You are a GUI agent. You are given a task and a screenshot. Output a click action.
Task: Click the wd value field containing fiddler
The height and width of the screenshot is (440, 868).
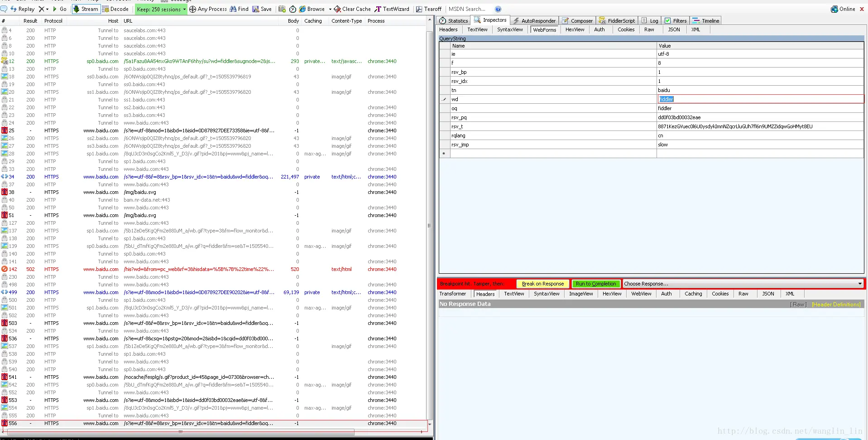coord(760,99)
